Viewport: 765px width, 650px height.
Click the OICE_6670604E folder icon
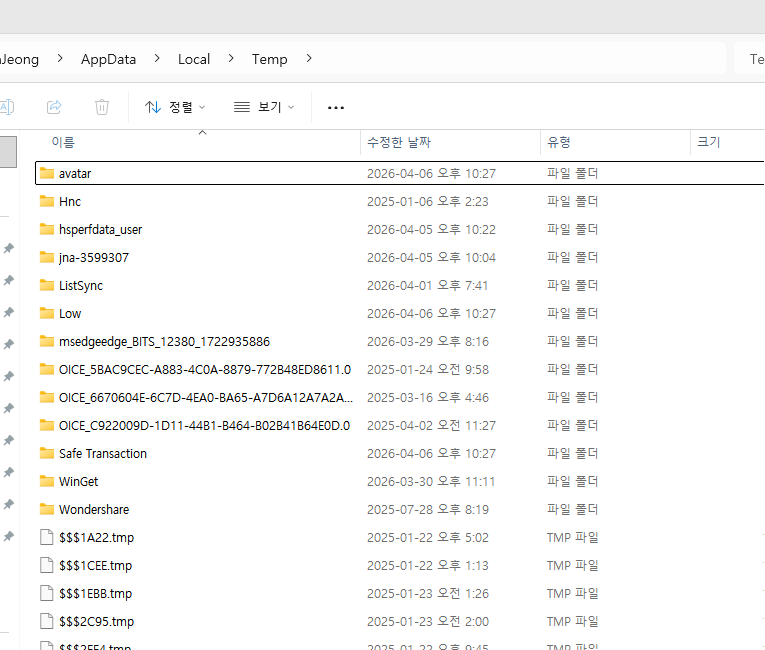[47, 397]
